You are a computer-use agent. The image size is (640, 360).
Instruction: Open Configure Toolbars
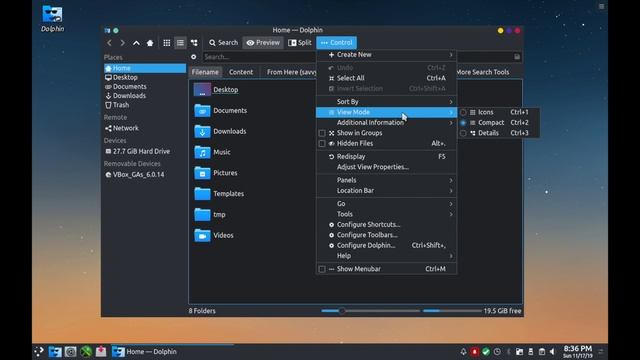(386, 235)
